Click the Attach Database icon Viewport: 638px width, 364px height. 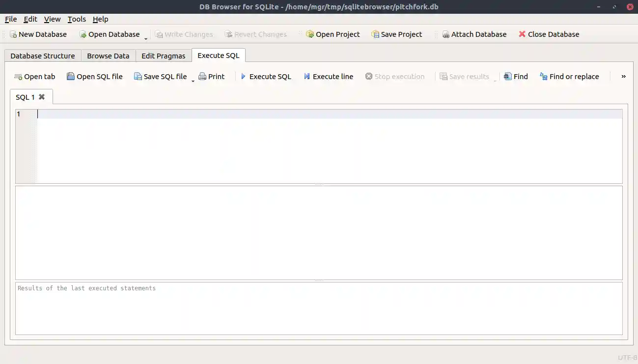pyautogui.click(x=445, y=34)
